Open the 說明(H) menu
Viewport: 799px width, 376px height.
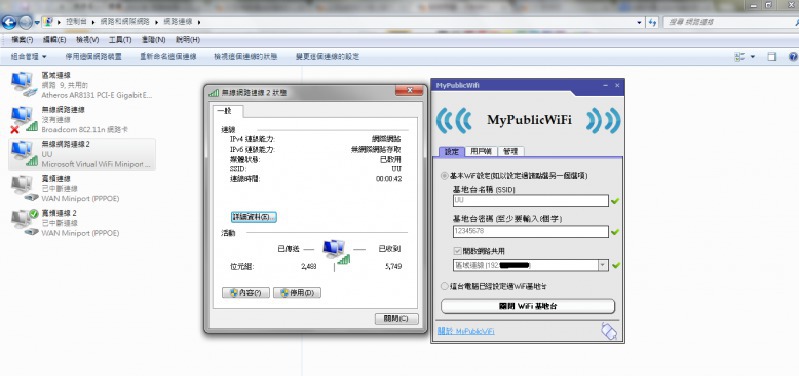[x=188, y=40]
